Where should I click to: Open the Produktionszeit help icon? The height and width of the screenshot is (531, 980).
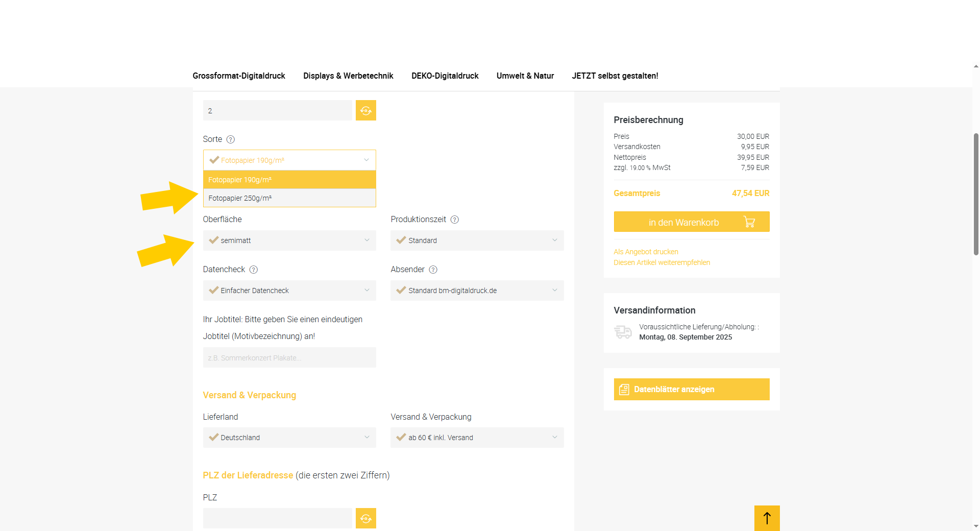pos(454,220)
